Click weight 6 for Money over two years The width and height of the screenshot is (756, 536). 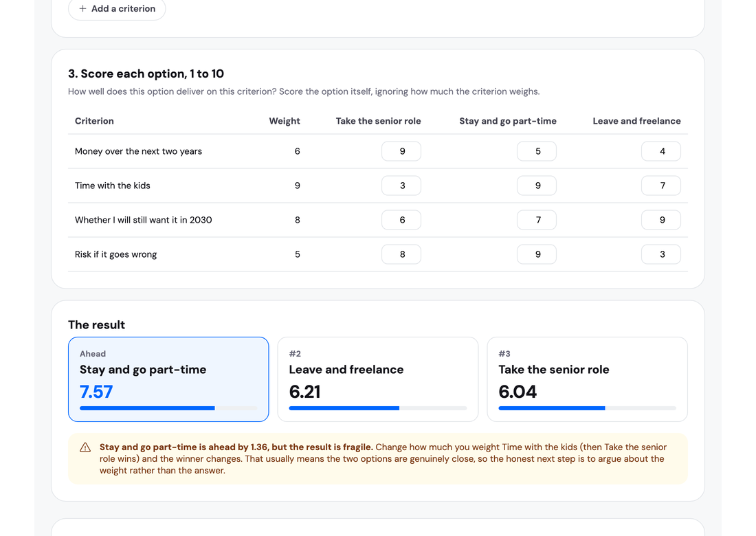pyautogui.click(x=298, y=151)
